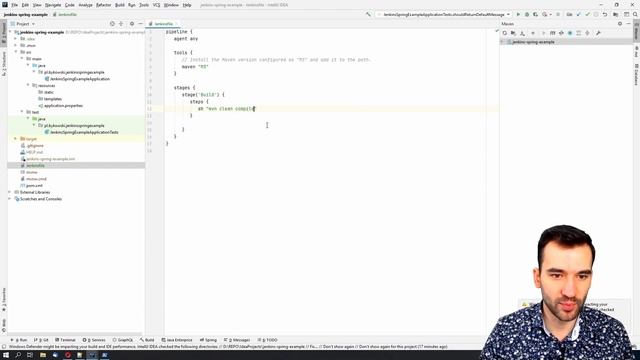Click Windows taskbar search icon

click(18, 355)
